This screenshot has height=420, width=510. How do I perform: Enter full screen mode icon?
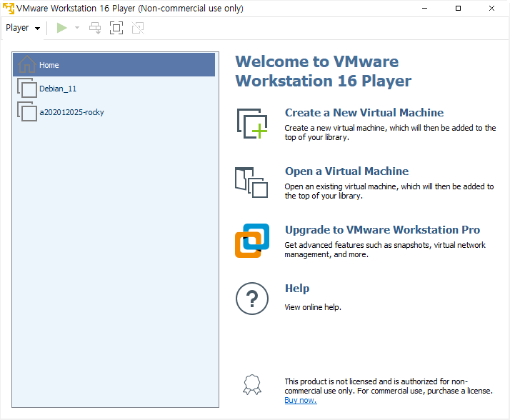pyautogui.click(x=116, y=28)
